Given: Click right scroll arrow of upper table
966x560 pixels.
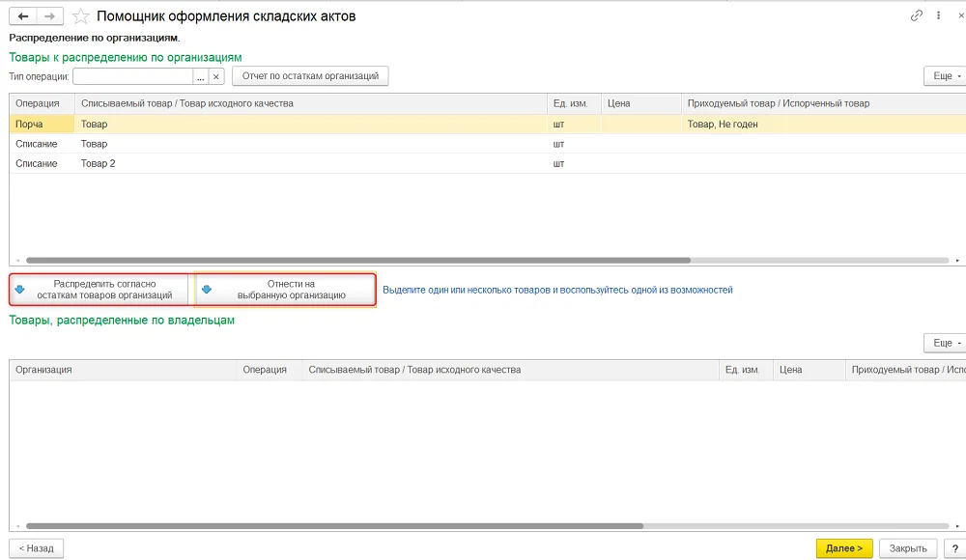Looking at the screenshot, I should 957,261.
